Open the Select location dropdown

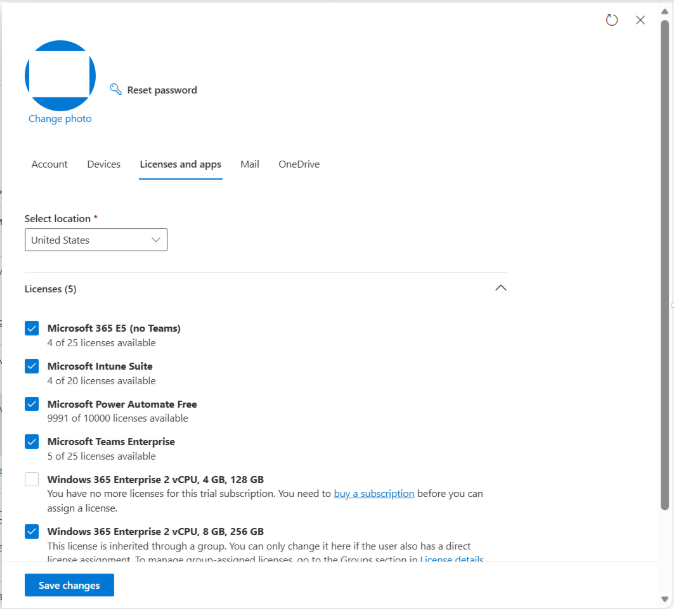(96, 240)
